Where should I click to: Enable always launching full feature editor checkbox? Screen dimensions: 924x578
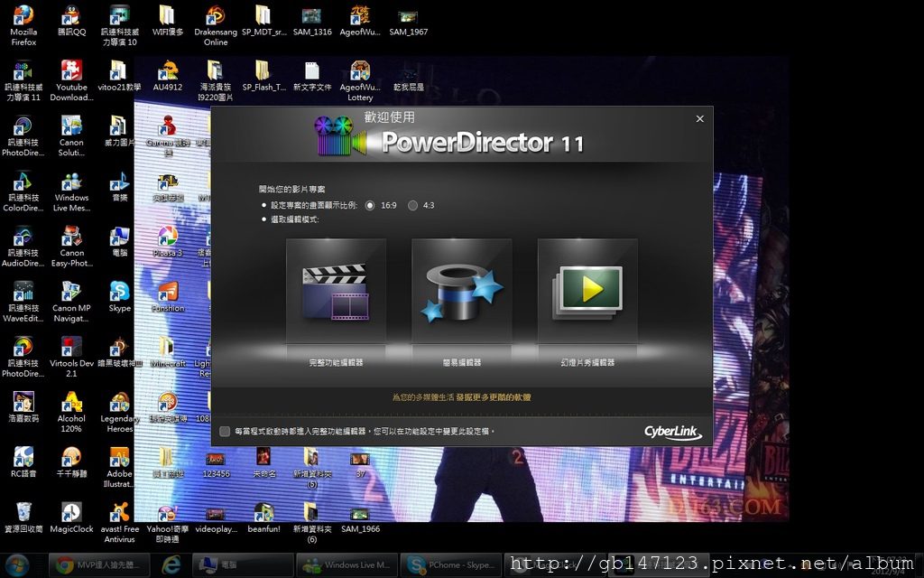[x=225, y=432]
